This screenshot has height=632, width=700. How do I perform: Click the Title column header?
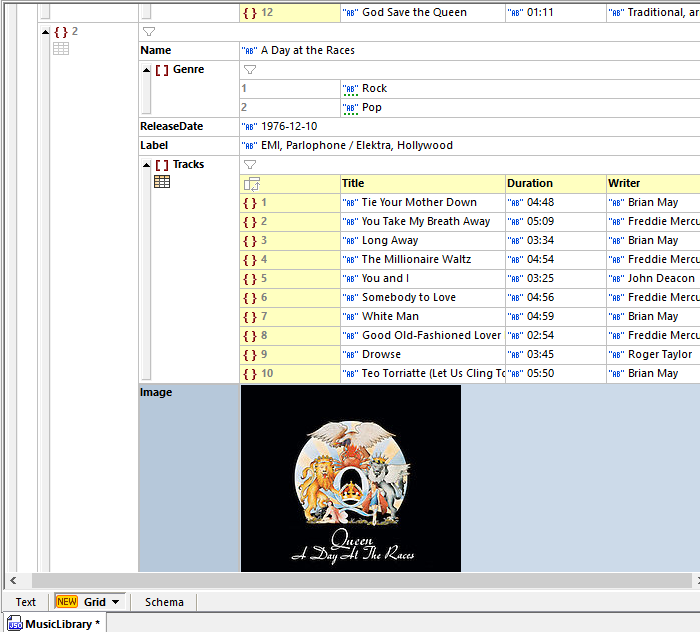pyautogui.click(x=353, y=184)
